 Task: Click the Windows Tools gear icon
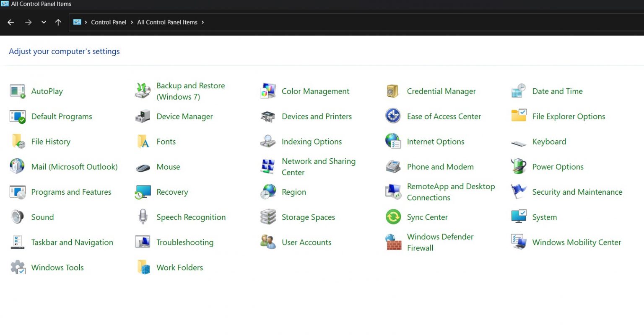[x=18, y=267]
